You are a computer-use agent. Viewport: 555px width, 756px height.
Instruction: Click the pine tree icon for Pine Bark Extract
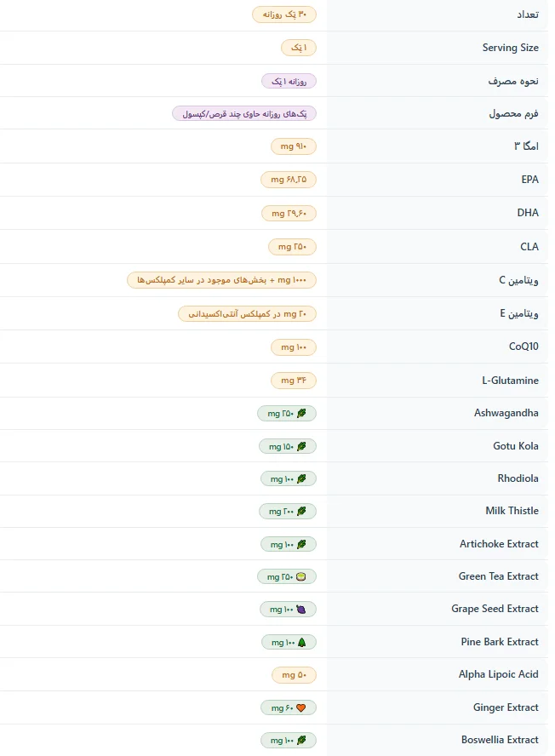302,642
